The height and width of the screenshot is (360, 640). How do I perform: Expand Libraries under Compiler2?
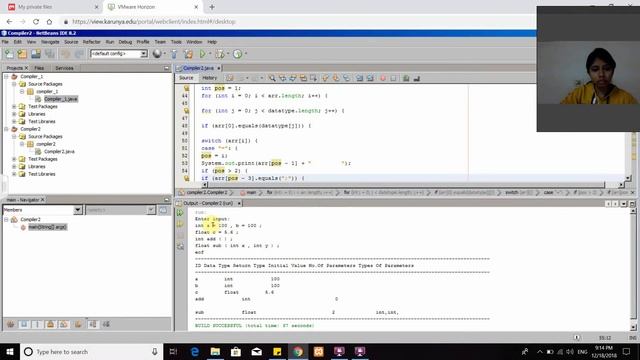[x=14, y=167]
